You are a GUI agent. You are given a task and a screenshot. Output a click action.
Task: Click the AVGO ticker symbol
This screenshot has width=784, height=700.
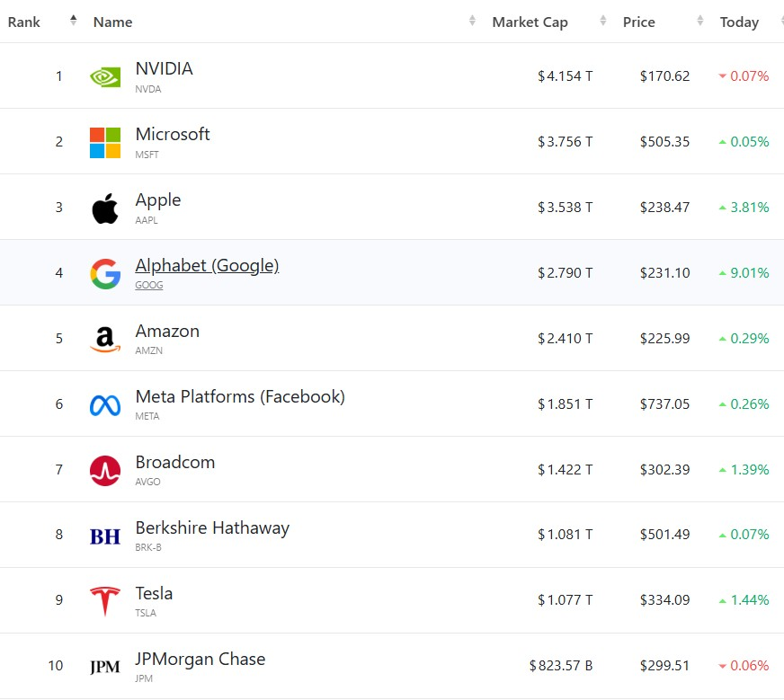coord(148,482)
